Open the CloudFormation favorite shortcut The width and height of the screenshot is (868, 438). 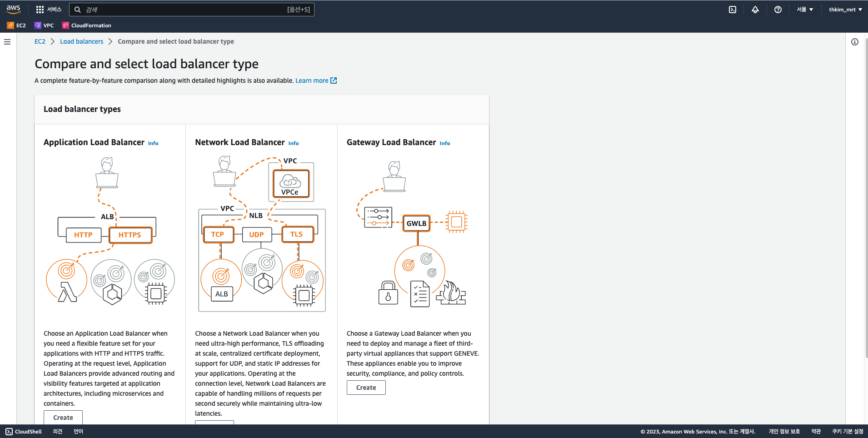point(87,25)
